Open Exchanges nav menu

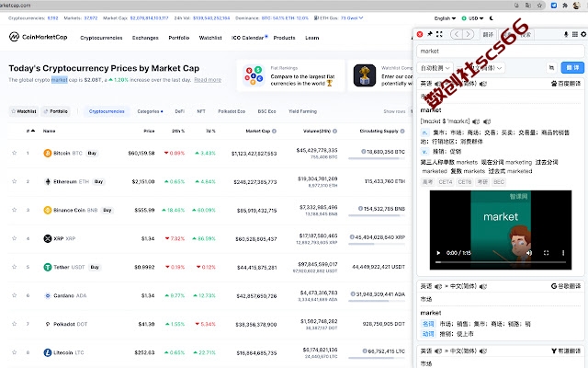click(145, 38)
